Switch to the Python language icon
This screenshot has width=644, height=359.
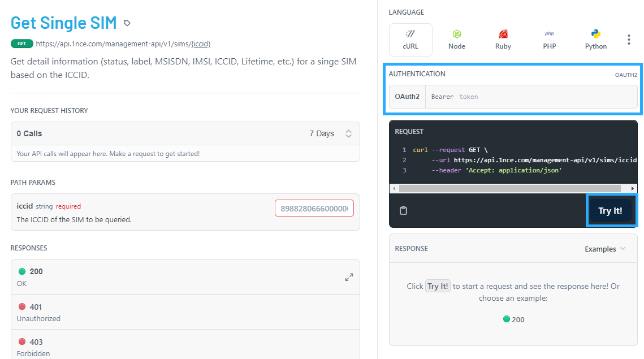595,34
